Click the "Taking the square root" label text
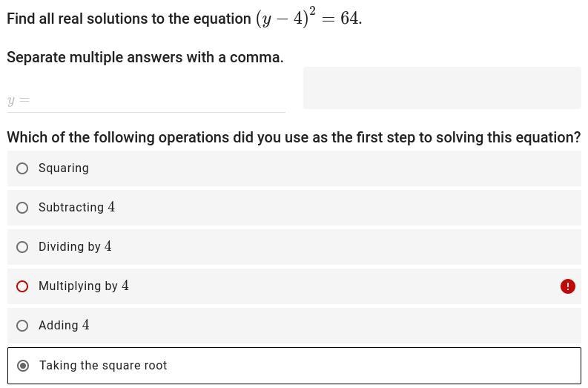The width and height of the screenshot is (588, 388). 103,366
